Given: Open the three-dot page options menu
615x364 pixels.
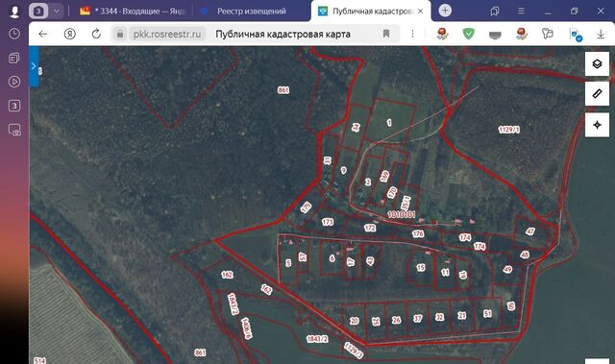Looking at the screenshot, I should click(x=412, y=34).
